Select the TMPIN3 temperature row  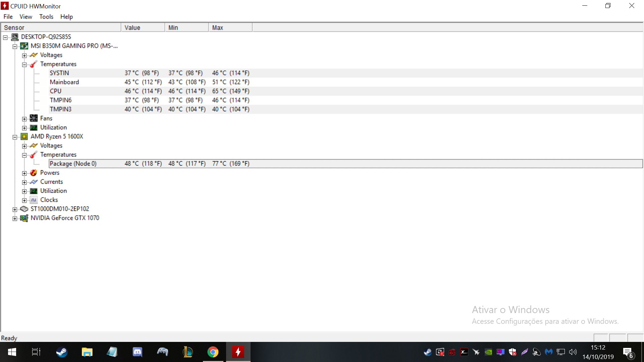coord(345,109)
